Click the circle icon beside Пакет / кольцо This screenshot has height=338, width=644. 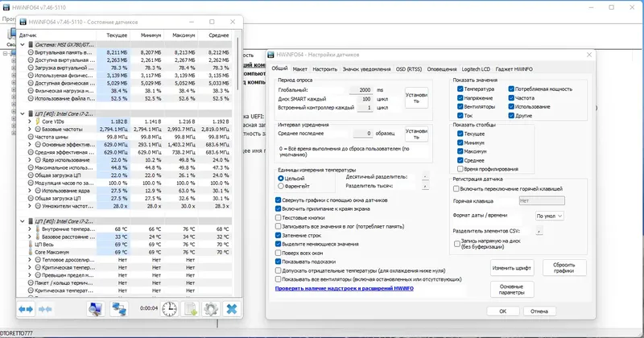click(31, 283)
